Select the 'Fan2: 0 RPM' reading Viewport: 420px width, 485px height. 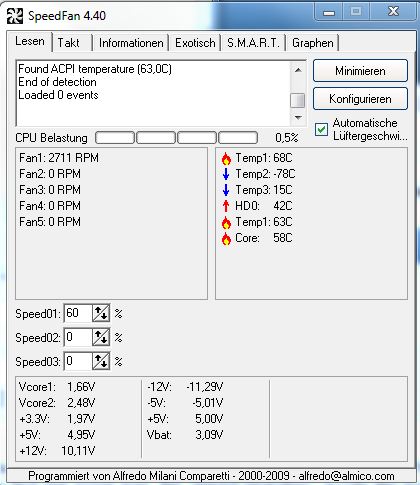click(x=50, y=174)
